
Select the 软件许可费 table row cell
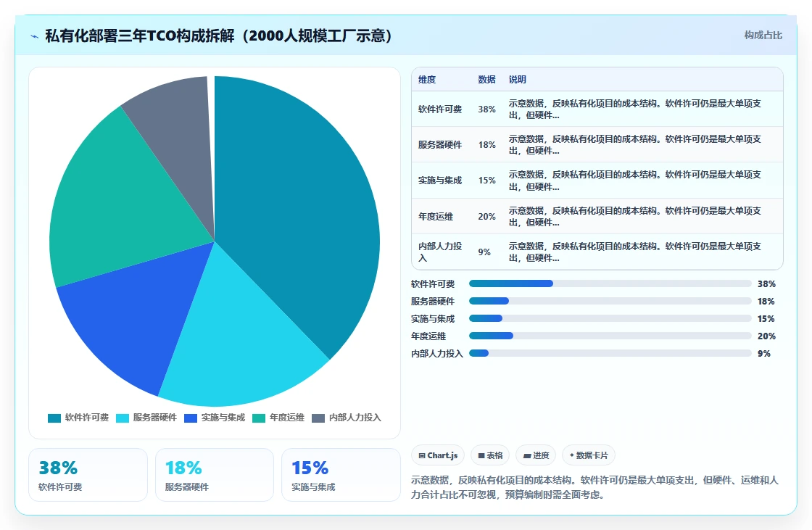click(x=440, y=109)
